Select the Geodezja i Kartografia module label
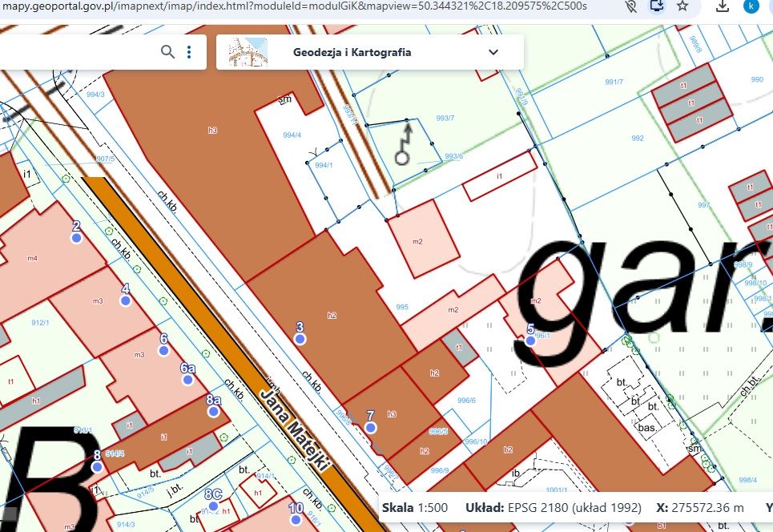The image size is (773, 532). click(352, 52)
